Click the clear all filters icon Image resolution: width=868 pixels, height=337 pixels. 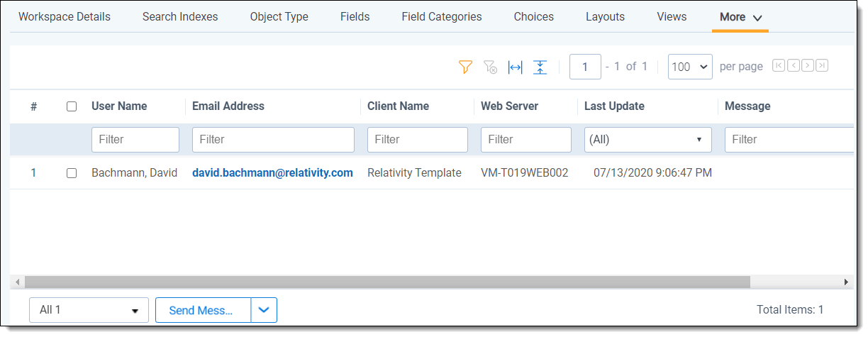(490, 67)
